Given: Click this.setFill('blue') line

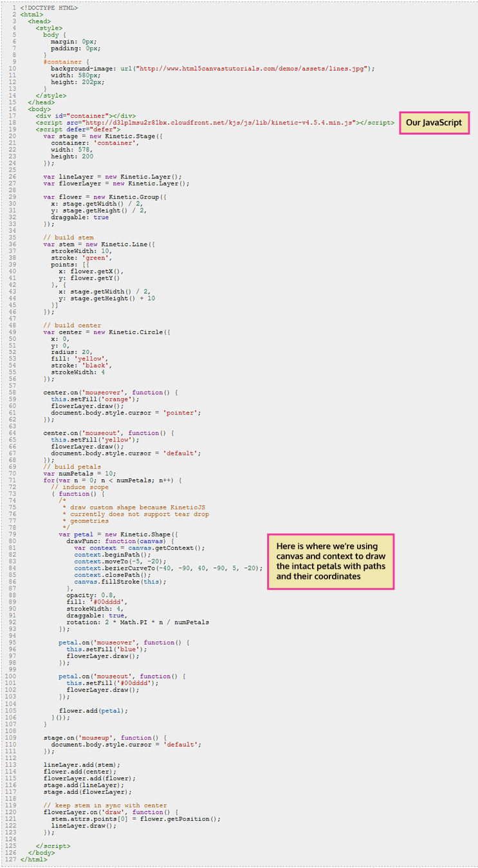Looking at the screenshot, I should click(107, 649).
